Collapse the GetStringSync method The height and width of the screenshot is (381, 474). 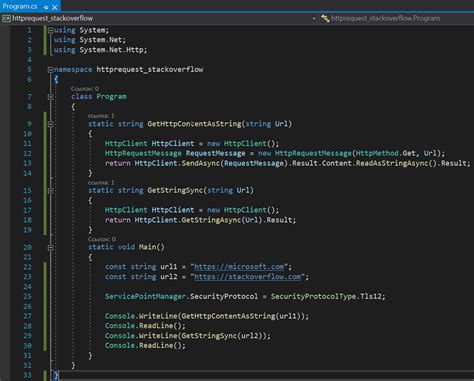tap(51, 191)
